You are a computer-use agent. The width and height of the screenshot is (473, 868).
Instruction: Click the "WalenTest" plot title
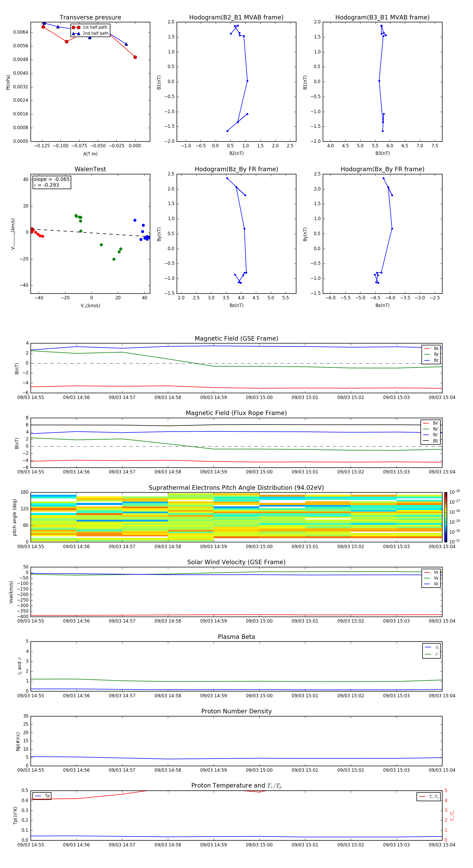tap(90, 169)
